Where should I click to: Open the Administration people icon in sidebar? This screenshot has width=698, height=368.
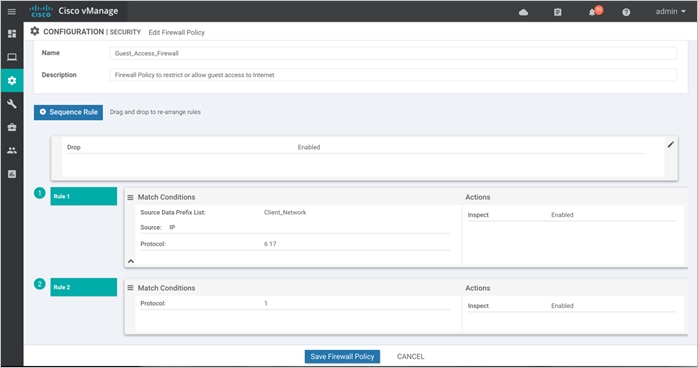(x=12, y=150)
